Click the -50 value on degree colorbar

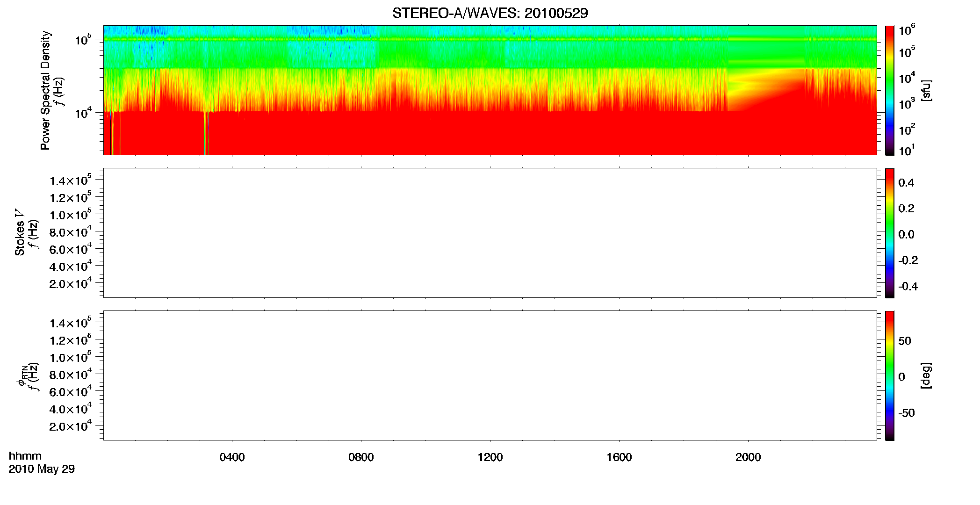(x=907, y=413)
